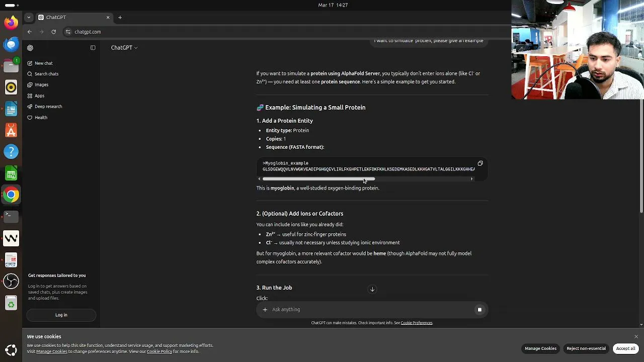Image resolution: width=644 pixels, height=362 pixels.
Task: Follow the Manage Cookies link in the banner text
Action: coord(52,351)
